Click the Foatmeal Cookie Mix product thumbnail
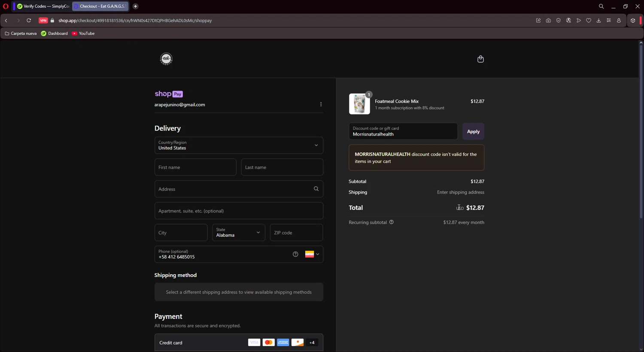Screen dimensions: 644x352 pyautogui.click(x=359, y=104)
